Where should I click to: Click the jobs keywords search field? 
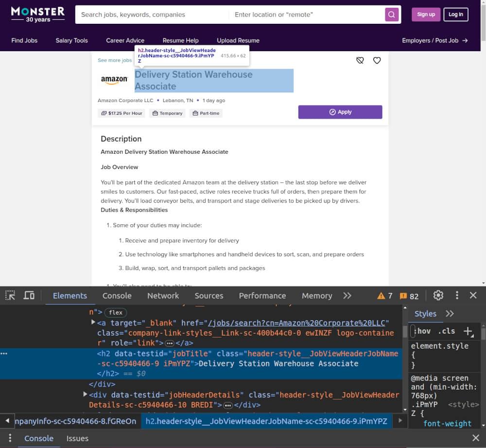coord(151,15)
